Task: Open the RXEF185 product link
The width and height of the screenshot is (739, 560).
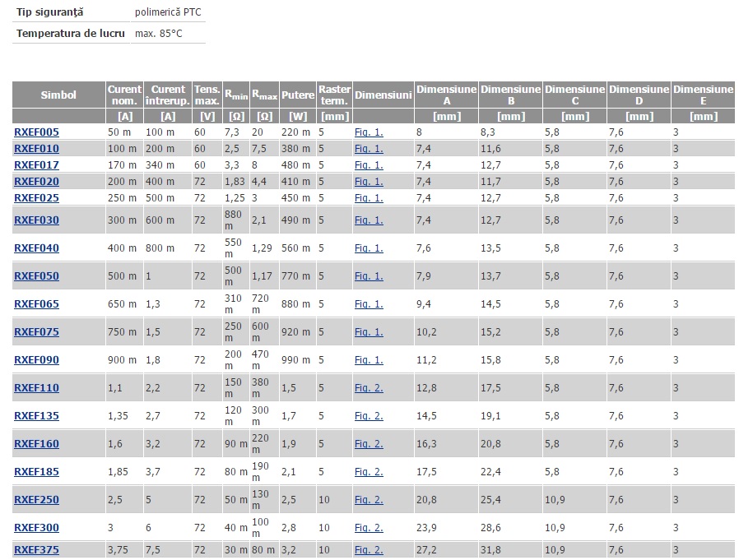Action: click(x=36, y=472)
